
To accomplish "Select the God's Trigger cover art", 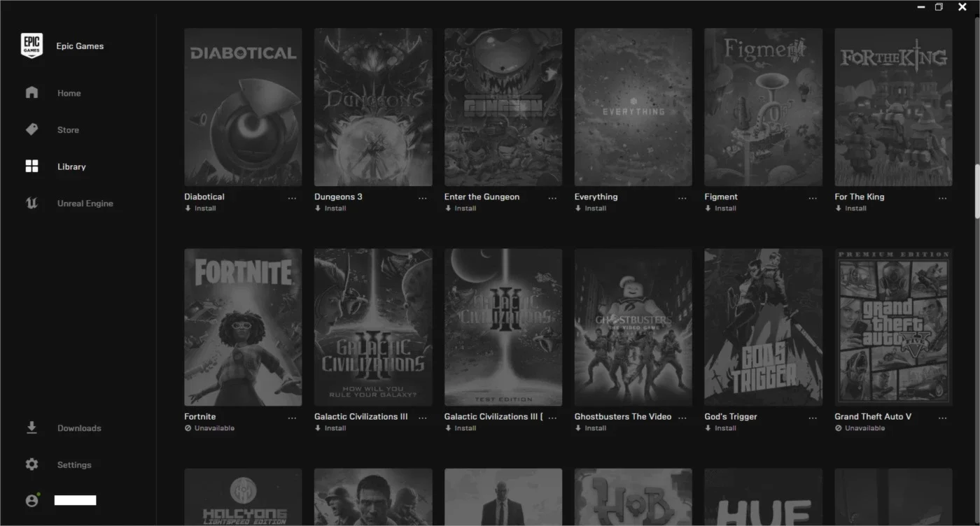I will tap(764, 327).
